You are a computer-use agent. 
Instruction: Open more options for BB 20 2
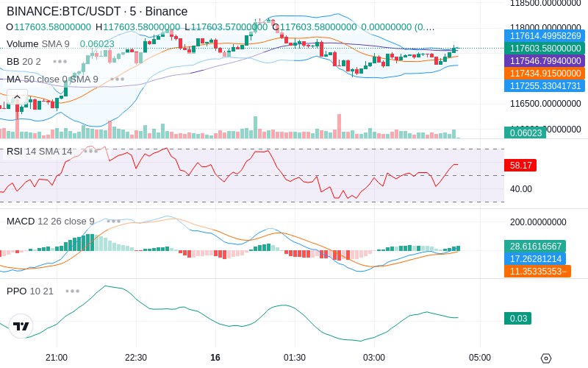tap(60, 61)
